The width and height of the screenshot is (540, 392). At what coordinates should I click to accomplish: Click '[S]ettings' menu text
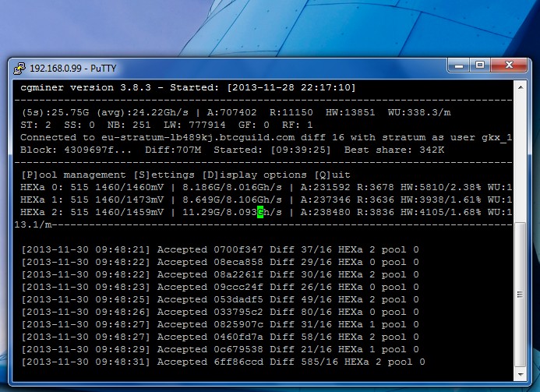164,175
